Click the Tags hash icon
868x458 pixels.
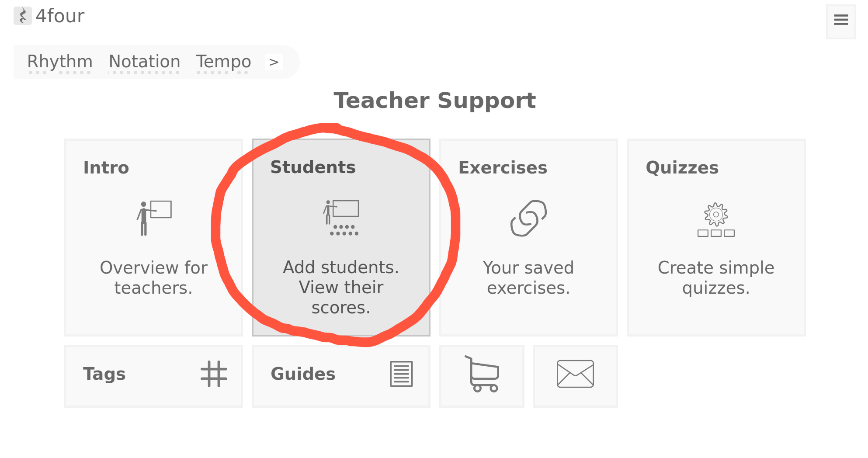pos(214,374)
